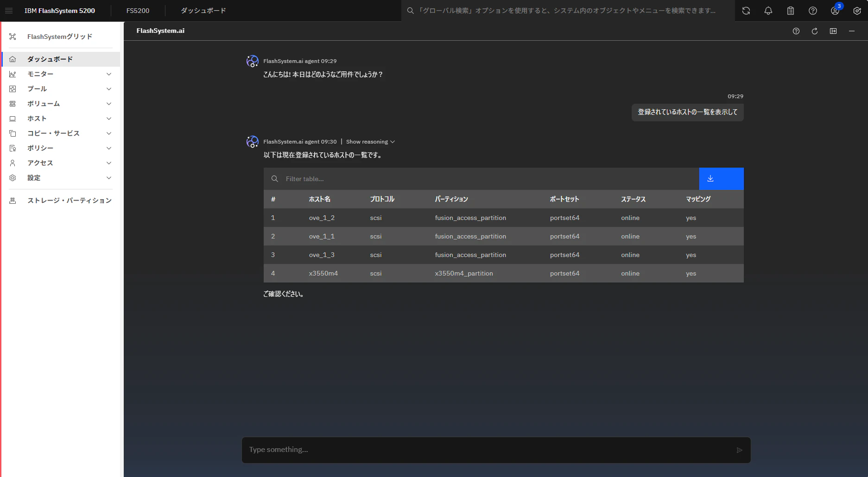Click the host icon in sidebar
Screen dimensions: 868x477
pos(13,119)
